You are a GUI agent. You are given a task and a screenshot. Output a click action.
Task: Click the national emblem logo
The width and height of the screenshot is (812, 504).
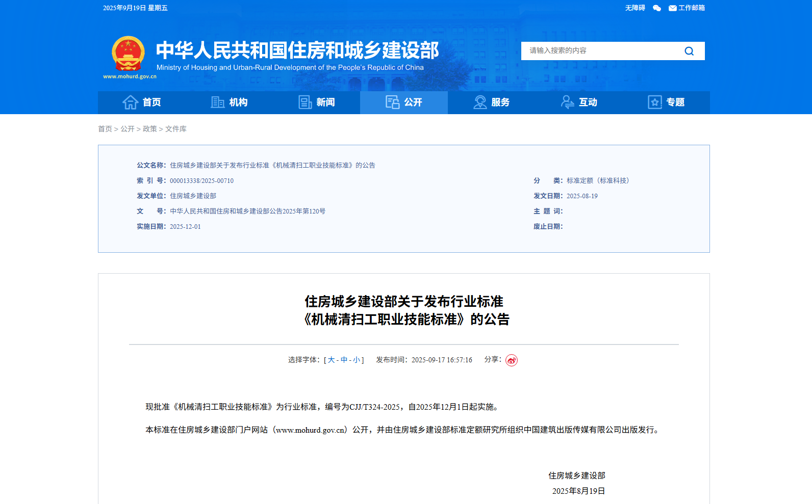coord(129,54)
